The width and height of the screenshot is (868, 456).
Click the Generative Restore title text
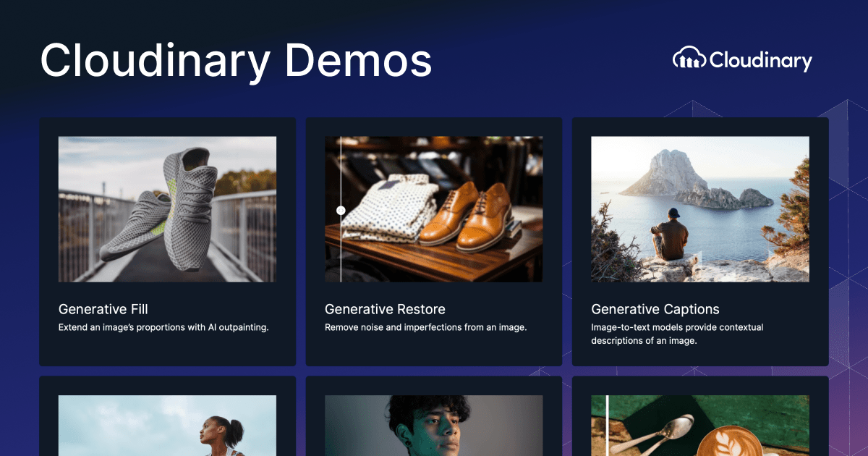coord(384,309)
